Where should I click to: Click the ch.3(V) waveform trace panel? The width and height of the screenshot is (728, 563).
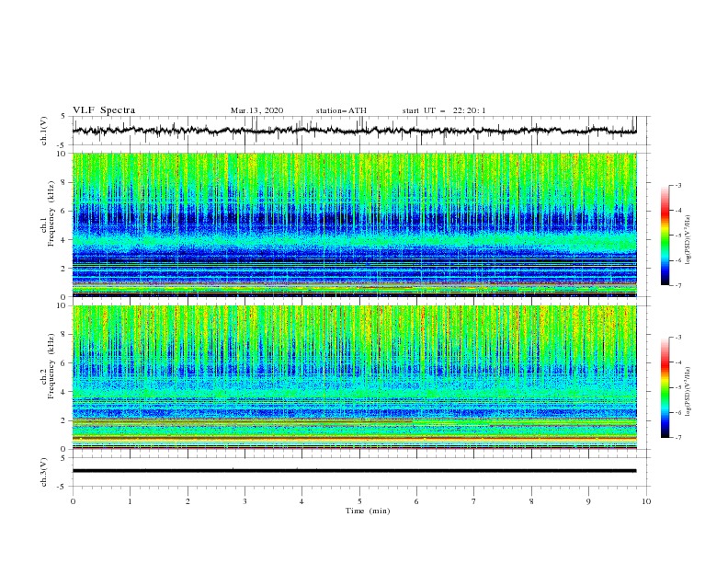(361, 472)
